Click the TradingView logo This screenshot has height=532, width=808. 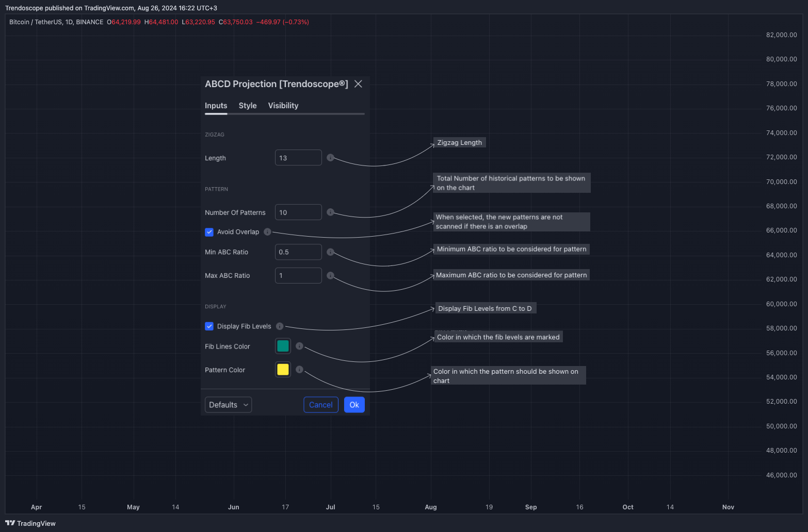30,523
